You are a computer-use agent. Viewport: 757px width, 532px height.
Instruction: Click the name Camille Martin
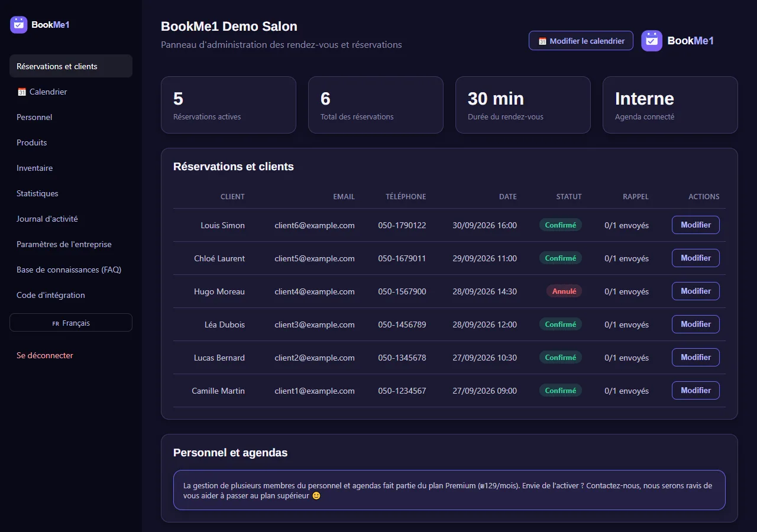coord(218,391)
